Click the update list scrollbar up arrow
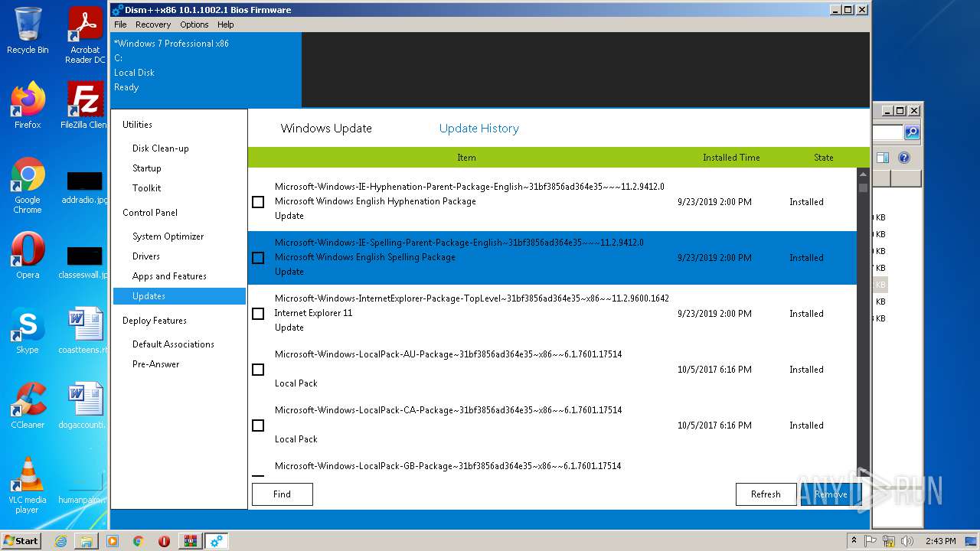The width and height of the screenshot is (980, 551). (x=863, y=174)
